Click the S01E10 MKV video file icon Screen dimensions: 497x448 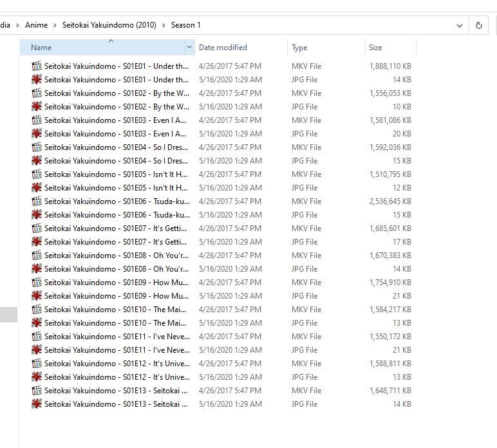click(37, 309)
